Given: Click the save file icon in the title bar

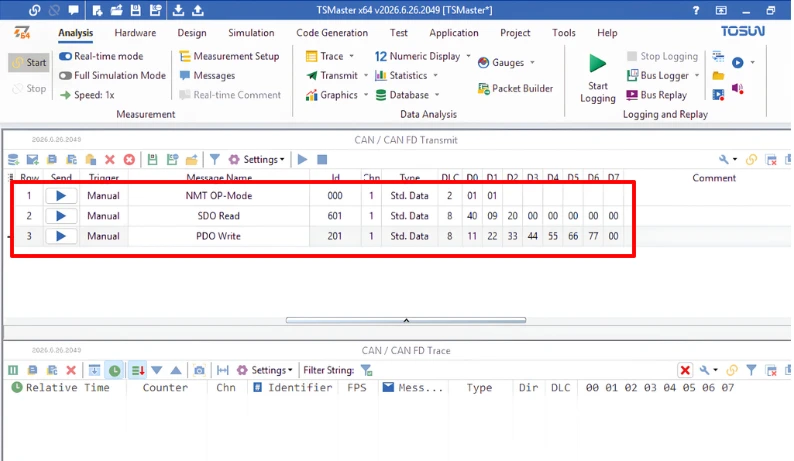Looking at the screenshot, I should [136, 10].
